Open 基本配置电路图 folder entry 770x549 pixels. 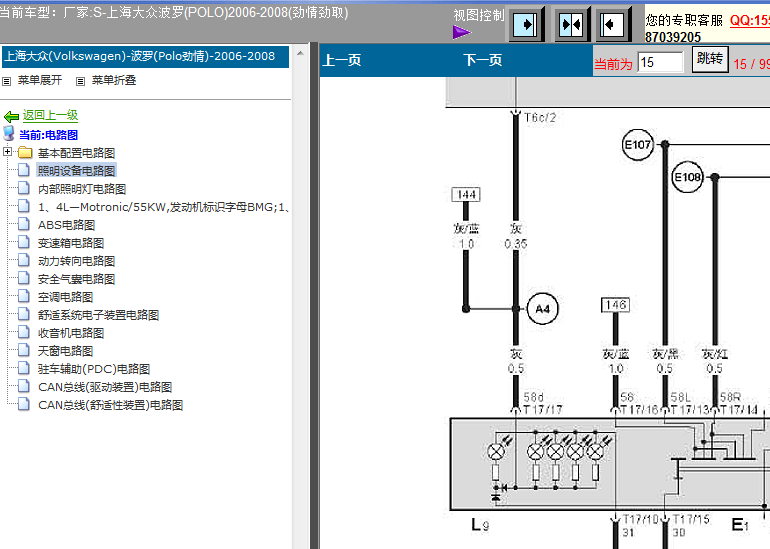[x=77, y=153]
